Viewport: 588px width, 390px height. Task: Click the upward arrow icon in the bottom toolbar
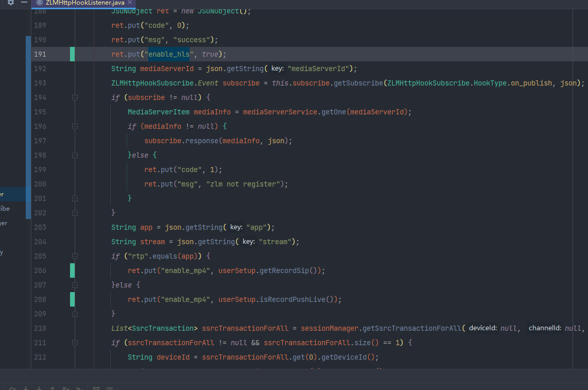(x=52, y=387)
